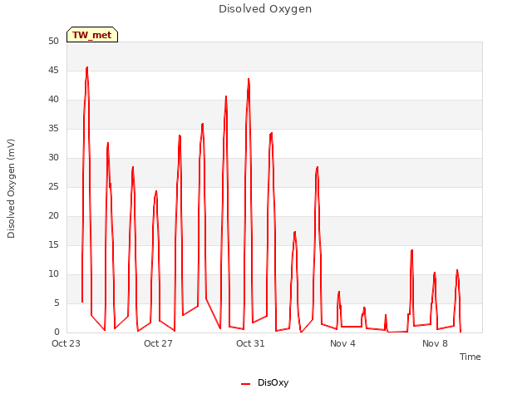The height and width of the screenshot is (399, 532).
Task: Click the 10 y-axis tick label
Action: [x=53, y=273]
